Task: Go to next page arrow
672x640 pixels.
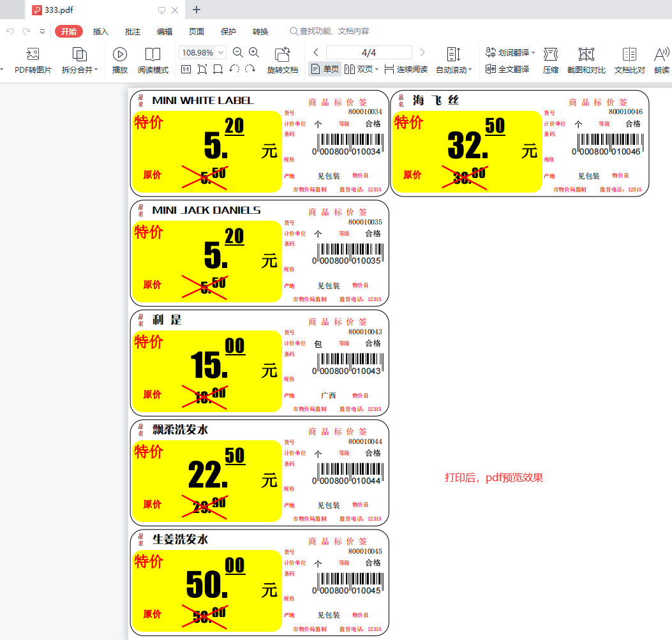Action: [x=422, y=52]
